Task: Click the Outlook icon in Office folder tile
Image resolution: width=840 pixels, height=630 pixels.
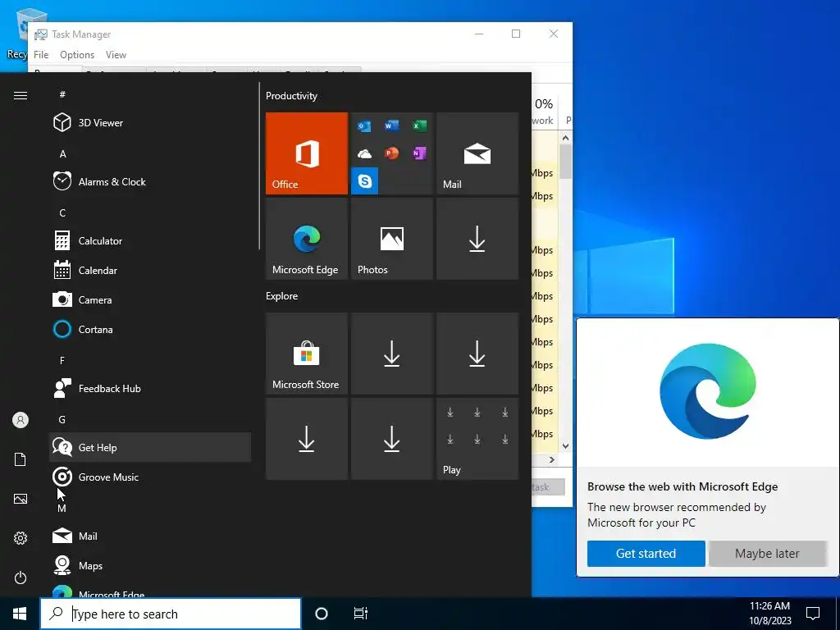Action: point(365,126)
